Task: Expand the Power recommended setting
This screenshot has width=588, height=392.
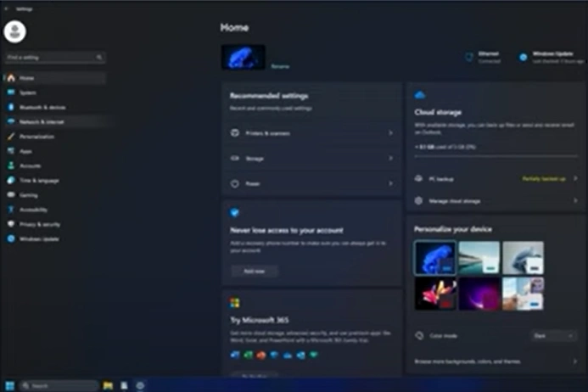Action: click(x=311, y=183)
